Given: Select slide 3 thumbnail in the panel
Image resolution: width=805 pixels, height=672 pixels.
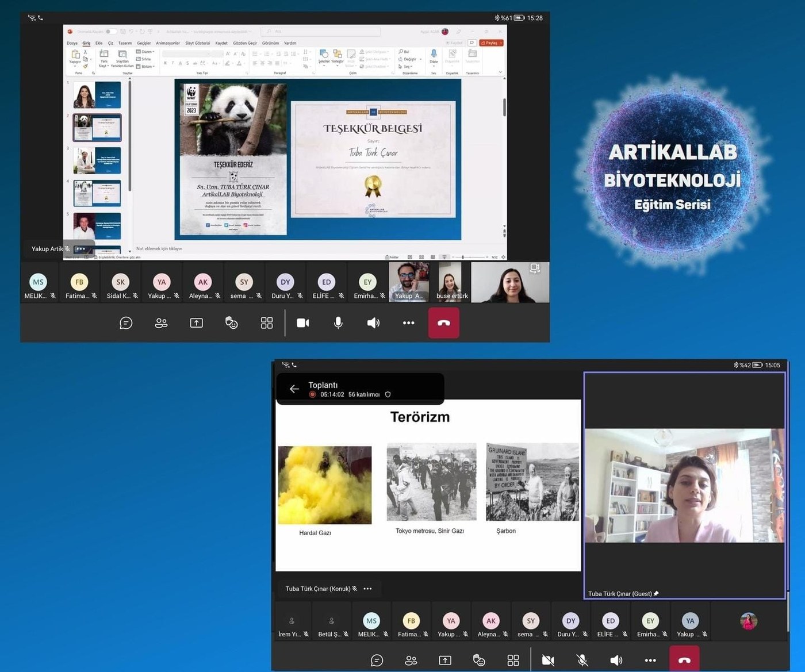Looking at the screenshot, I should (x=97, y=160).
